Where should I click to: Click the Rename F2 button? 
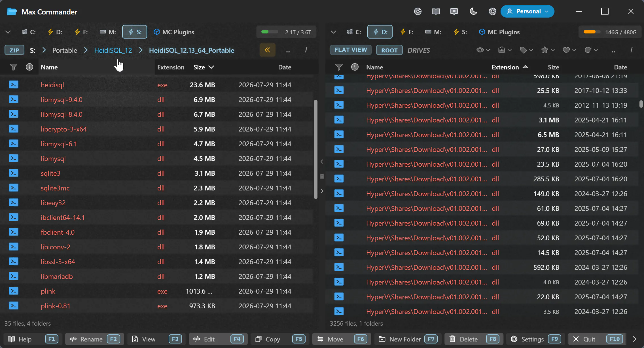94,339
